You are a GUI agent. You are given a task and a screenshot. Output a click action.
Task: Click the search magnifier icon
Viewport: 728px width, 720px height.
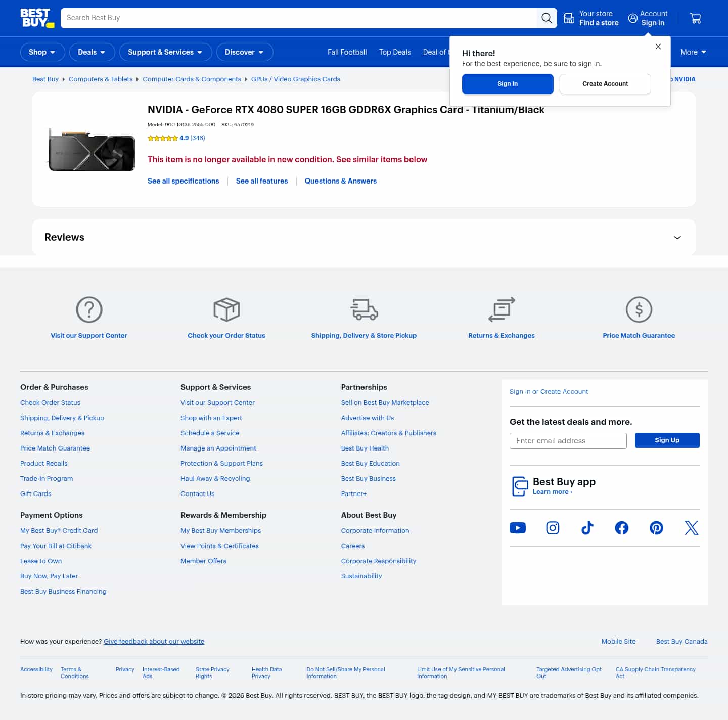coord(547,18)
